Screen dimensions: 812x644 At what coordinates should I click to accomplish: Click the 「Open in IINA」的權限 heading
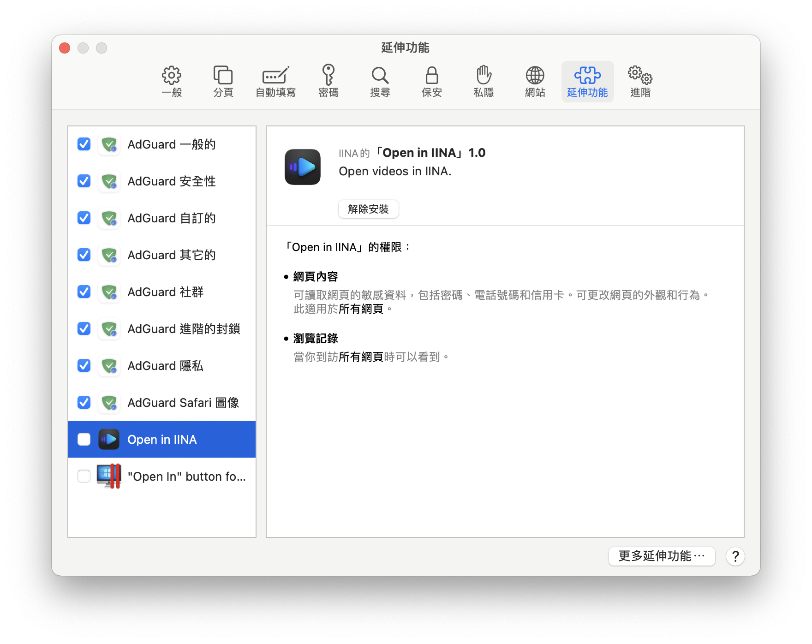(348, 247)
